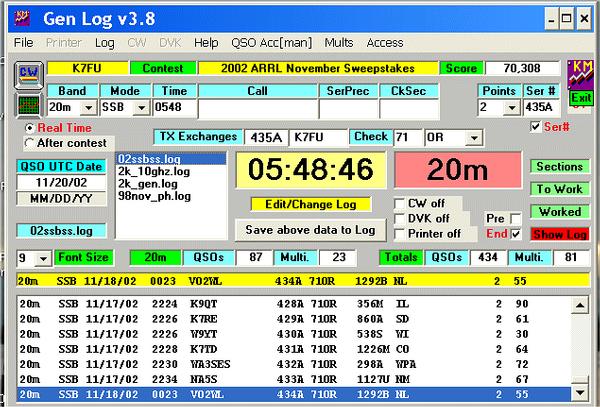Screen dimensions: 600x407
Task: Open the Points dropdown showing 2
Action: [x=512, y=107]
